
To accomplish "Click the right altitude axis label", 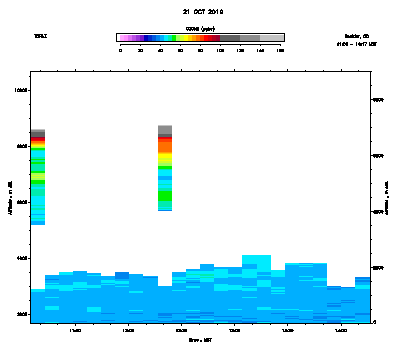I will (x=387, y=198).
